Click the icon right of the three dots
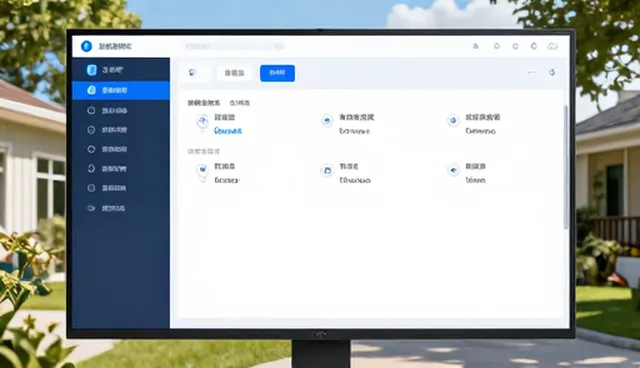640x368 pixels. click(552, 72)
